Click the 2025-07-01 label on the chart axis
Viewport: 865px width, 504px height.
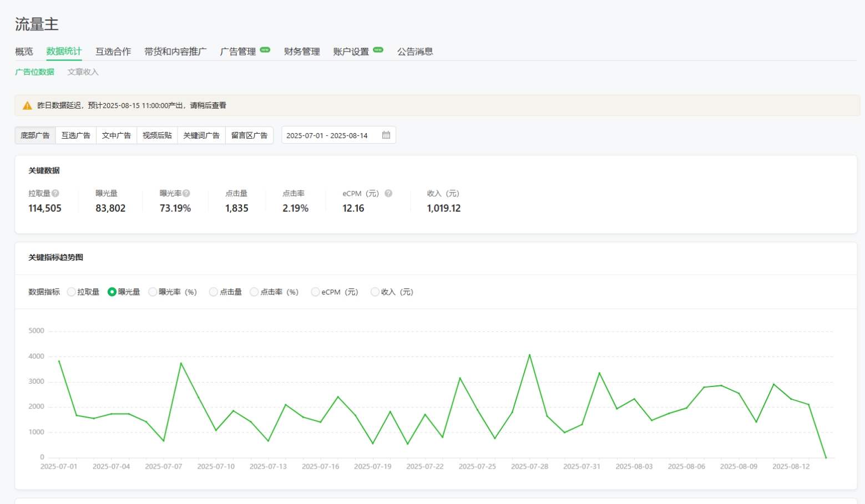click(59, 467)
